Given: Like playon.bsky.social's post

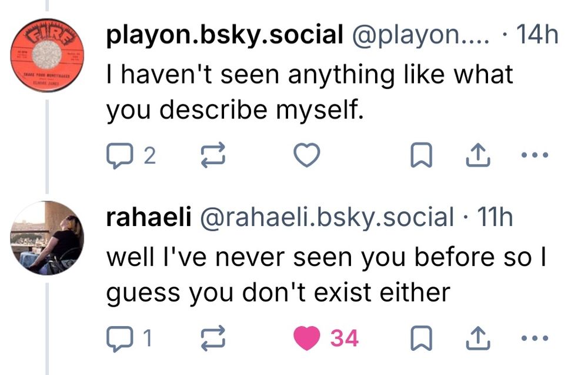Looking at the screenshot, I should 306,155.
